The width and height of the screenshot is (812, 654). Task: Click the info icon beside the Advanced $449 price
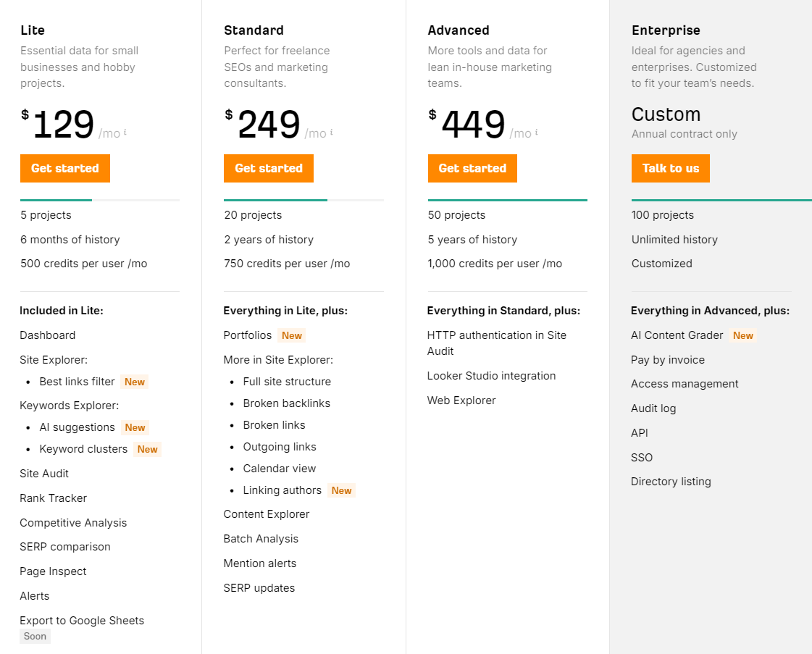tap(536, 132)
